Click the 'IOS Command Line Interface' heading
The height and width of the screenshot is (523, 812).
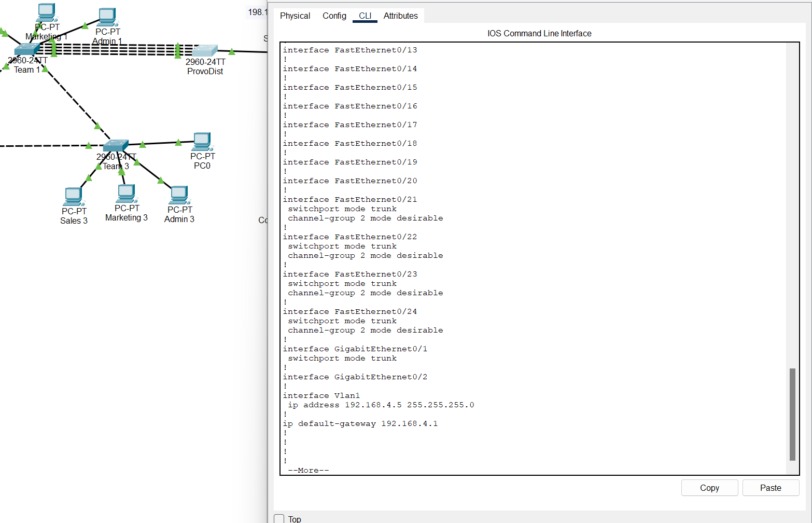pyautogui.click(x=539, y=33)
